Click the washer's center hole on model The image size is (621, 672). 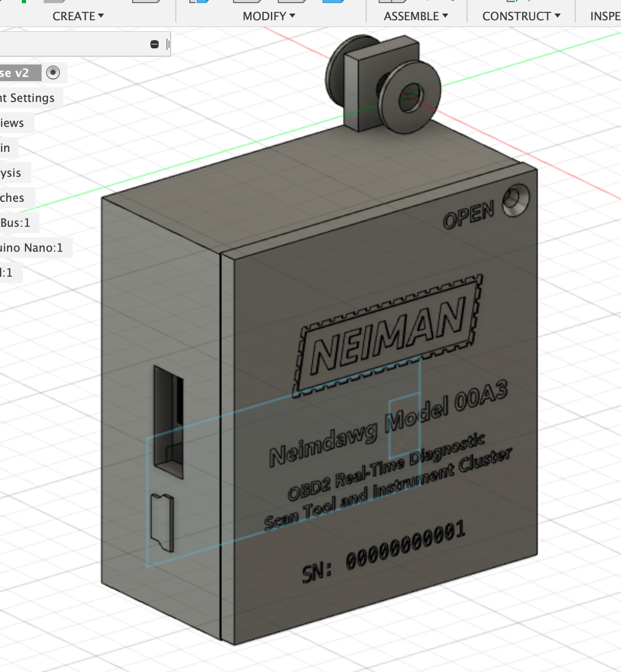(411, 97)
